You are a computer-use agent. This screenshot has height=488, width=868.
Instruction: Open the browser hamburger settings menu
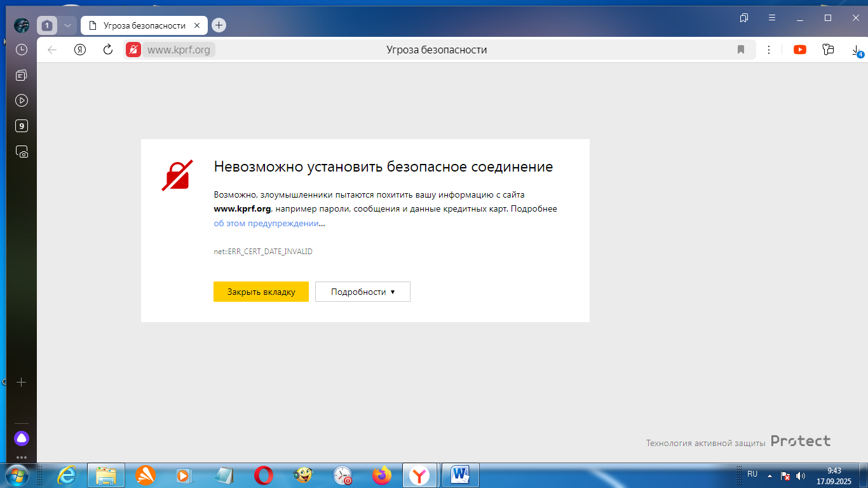click(772, 18)
